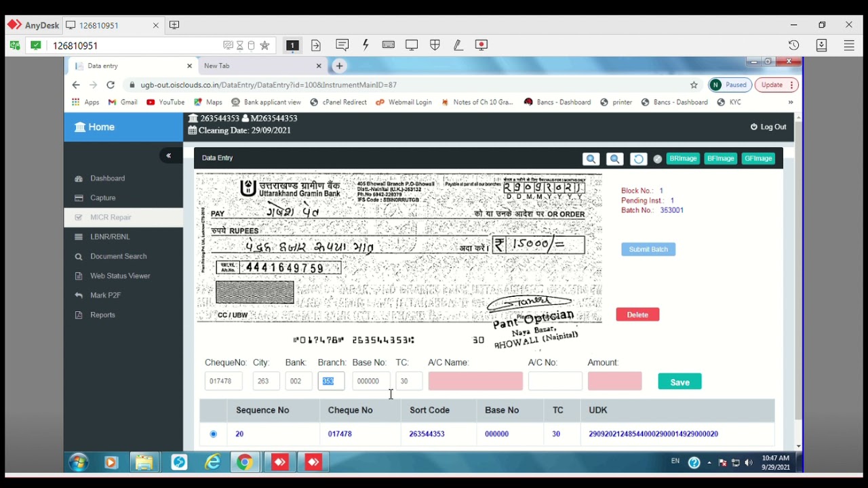
Task: Click the BRImage button
Action: pyautogui.click(x=683, y=159)
